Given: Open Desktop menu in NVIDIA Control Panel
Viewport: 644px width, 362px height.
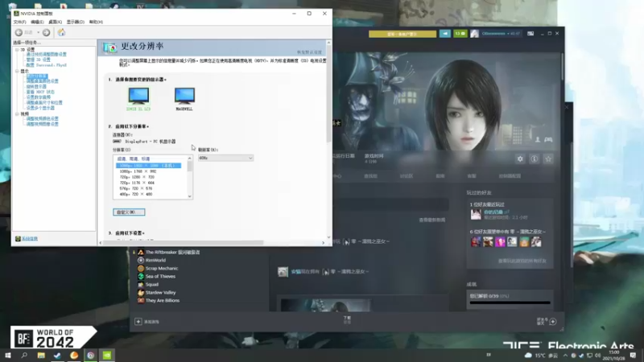Looking at the screenshot, I should point(55,22).
